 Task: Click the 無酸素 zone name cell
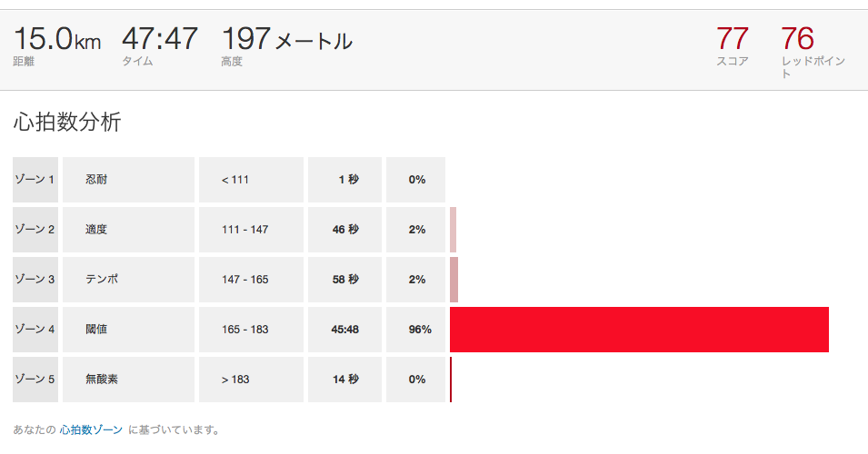[128, 380]
